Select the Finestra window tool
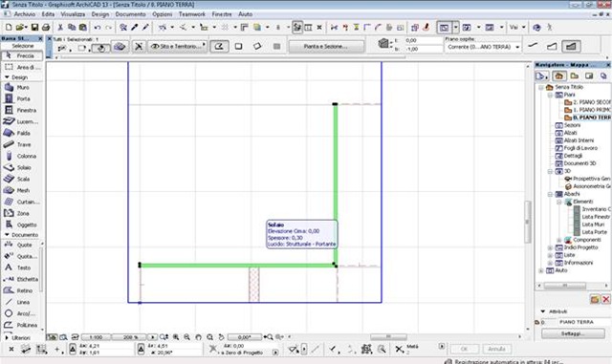 pos(22,110)
